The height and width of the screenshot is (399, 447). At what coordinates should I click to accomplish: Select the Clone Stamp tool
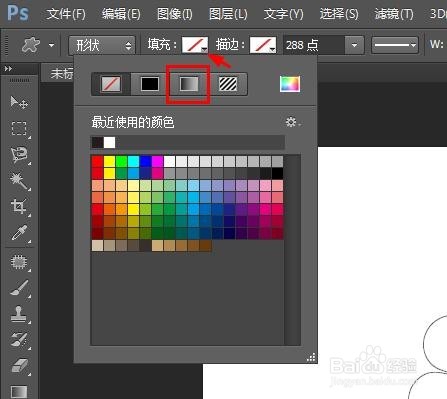point(19,314)
